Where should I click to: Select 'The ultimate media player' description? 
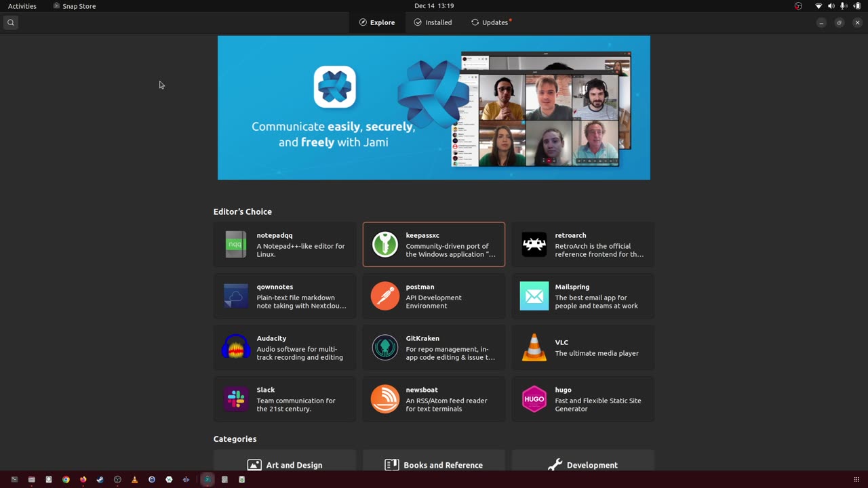597,353
